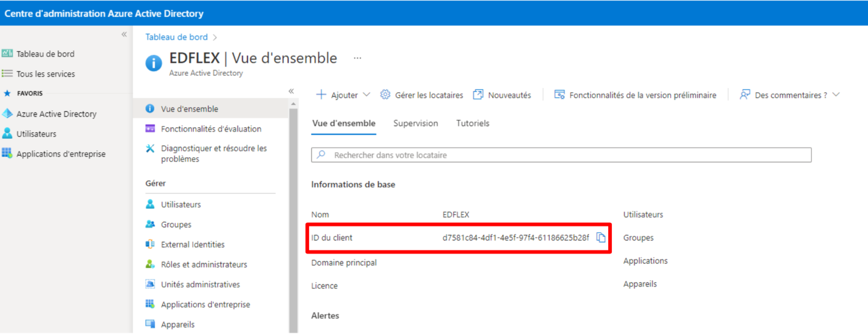Click the client ID d7581c84-4df1 value
Image resolution: width=868 pixels, height=334 pixels.
tap(515, 237)
